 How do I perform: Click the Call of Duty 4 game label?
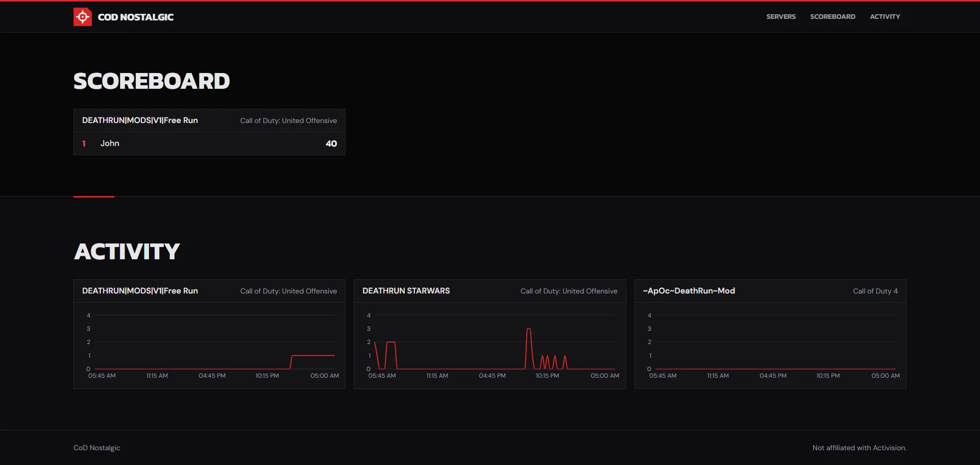coord(875,291)
